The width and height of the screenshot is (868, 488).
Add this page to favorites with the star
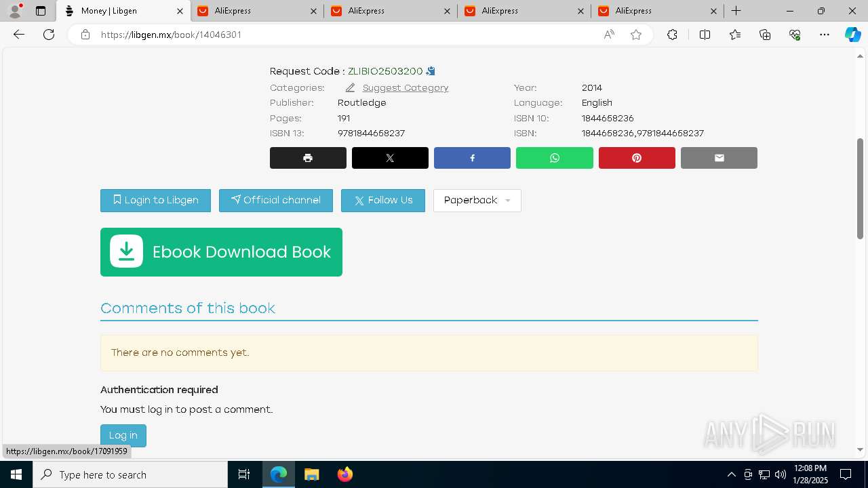tap(636, 35)
